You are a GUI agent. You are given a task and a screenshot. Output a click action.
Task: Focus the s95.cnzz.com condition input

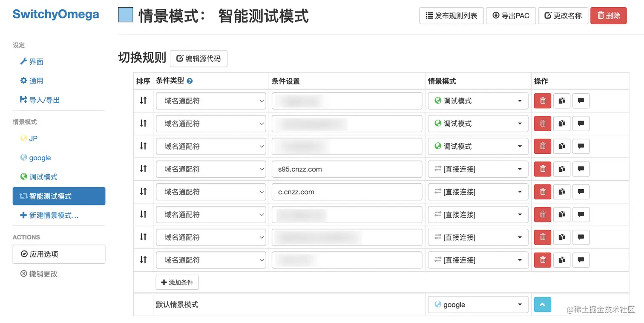347,169
